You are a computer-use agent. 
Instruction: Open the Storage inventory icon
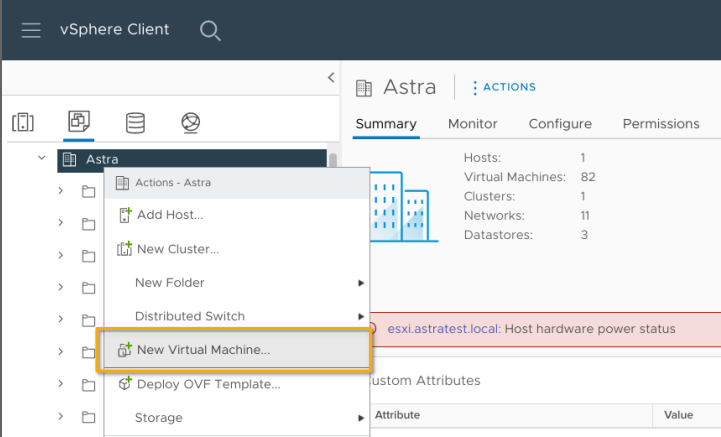pos(134,122)
